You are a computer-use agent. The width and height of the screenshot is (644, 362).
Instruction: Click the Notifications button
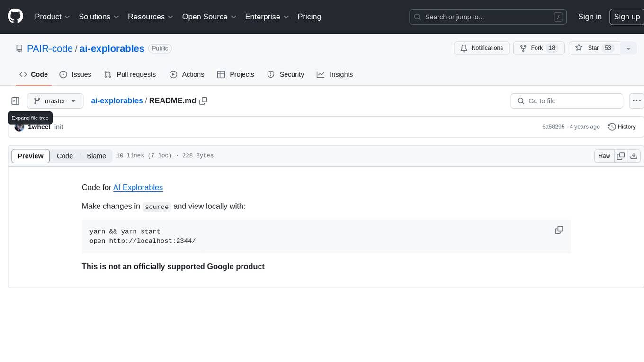tap(482, 48)
